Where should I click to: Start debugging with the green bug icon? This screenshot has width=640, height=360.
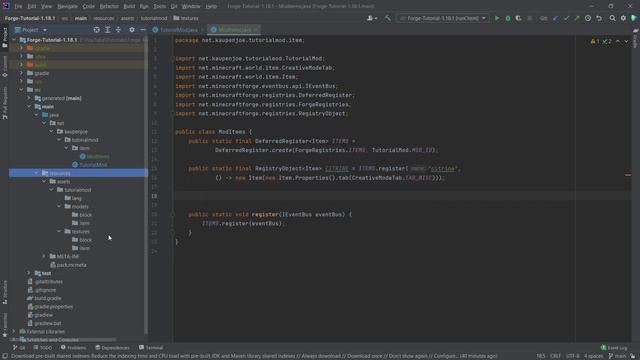click(508, 18)
